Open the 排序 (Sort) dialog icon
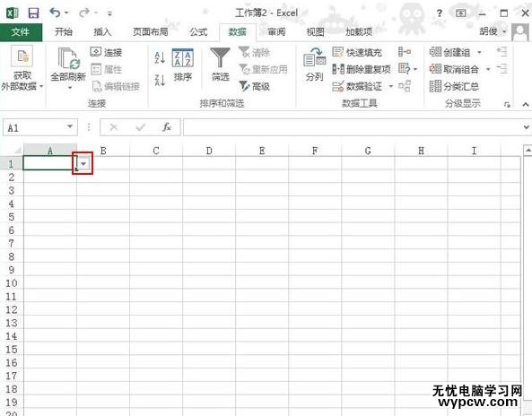The width and height of the screenshot is (532, 416). [x=182, y=58]
